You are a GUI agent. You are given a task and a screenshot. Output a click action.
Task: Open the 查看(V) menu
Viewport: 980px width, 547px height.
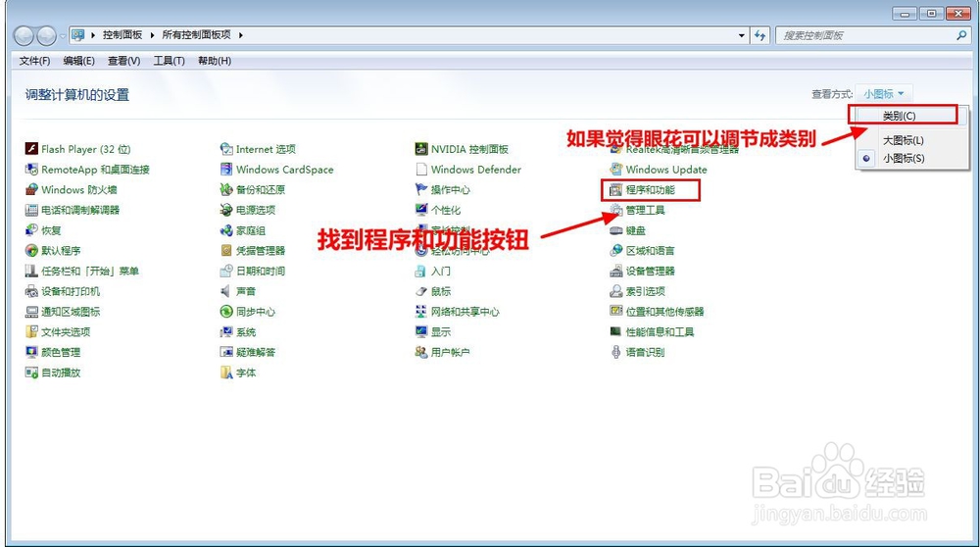coord(123,61)
